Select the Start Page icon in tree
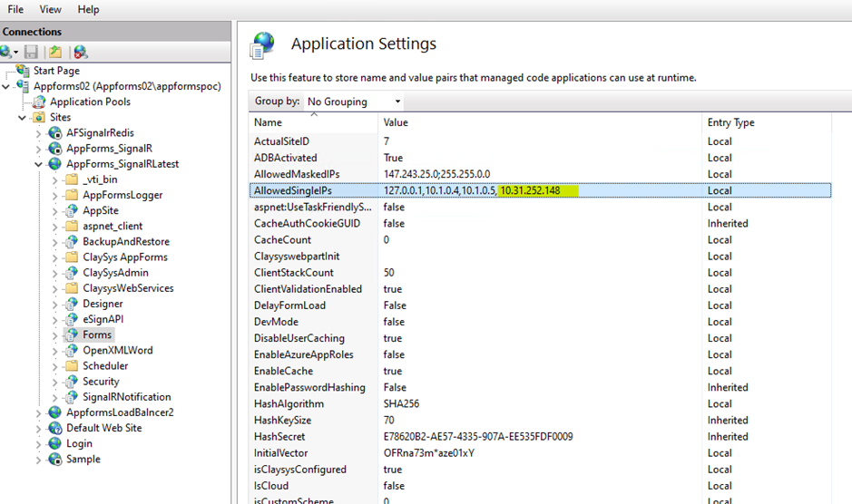852x504 pixels. [x=23, y=71]
